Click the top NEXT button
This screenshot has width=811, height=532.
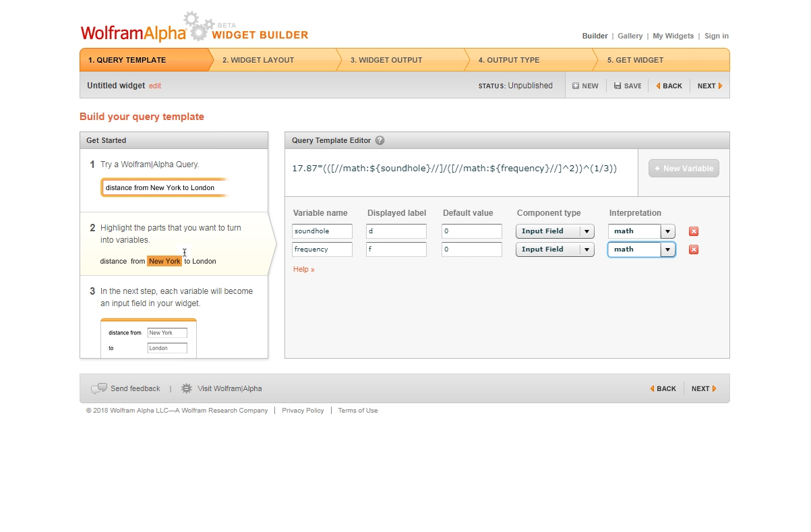click(x=709, y=86)
